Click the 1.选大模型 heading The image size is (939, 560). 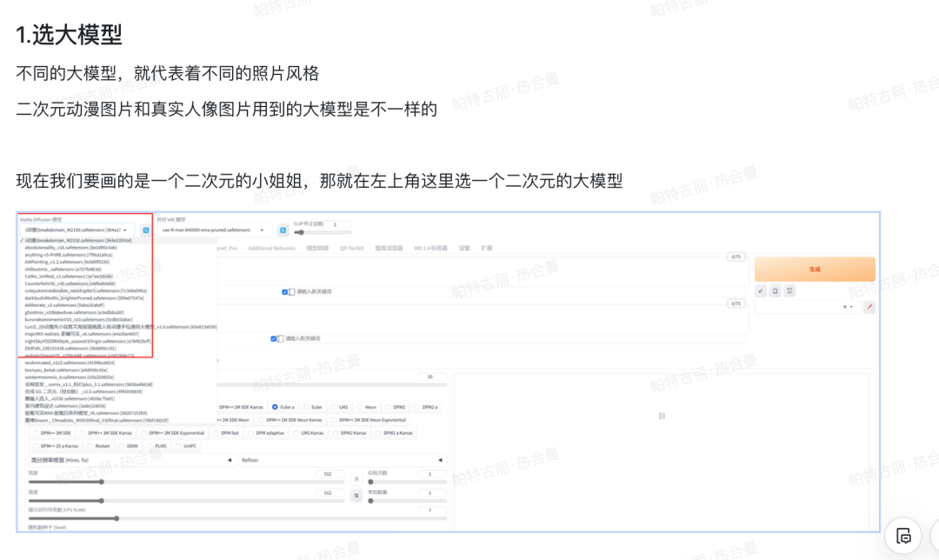pyautogui.click(x=69, y=35)
